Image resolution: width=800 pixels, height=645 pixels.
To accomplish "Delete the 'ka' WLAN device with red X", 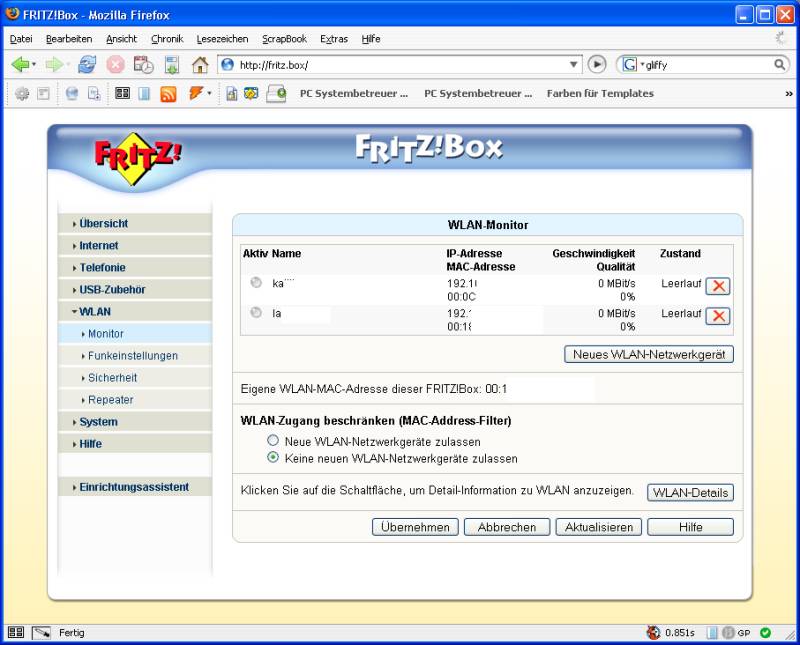I will 718,286.
